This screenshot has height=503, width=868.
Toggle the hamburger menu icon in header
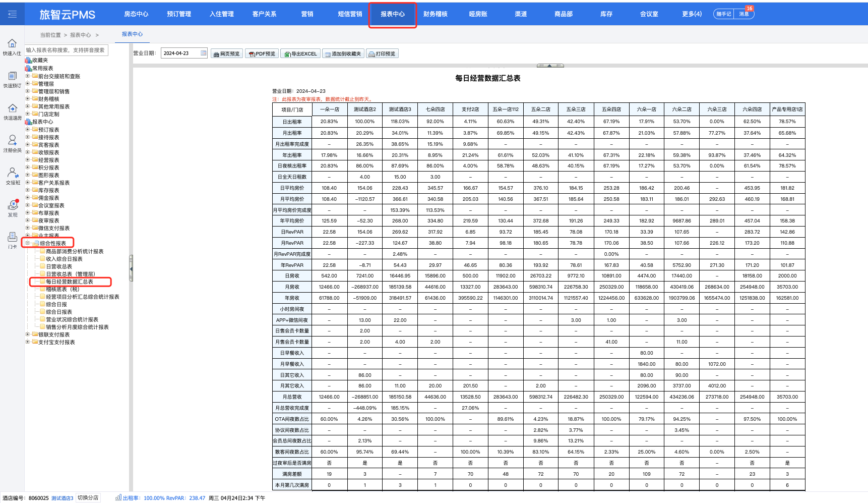[12, 14]
